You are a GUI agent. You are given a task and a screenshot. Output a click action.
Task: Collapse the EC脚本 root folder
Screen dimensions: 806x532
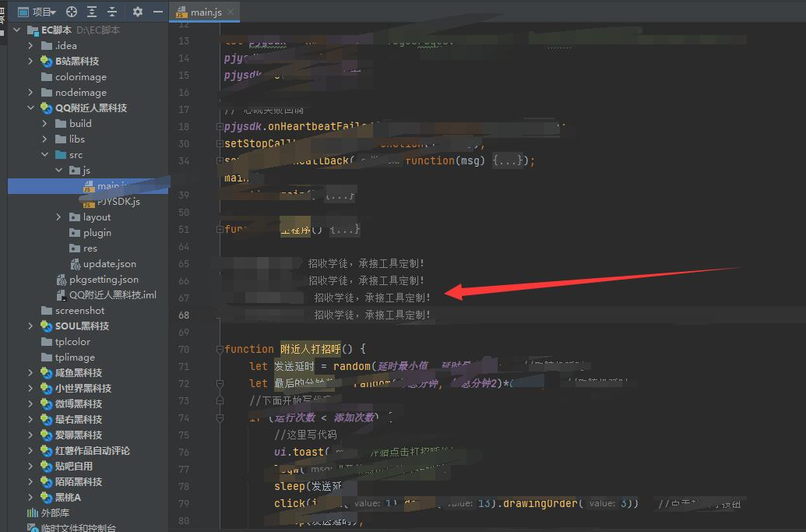pos(17,30)
